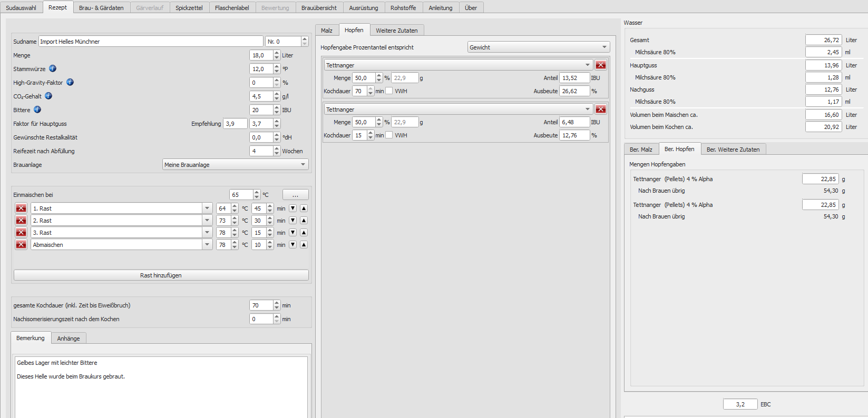The image size is (868, 418).
Task: Click the info icon next to Stammwürze
Action: pyautogui.click(x=53, y=68)
